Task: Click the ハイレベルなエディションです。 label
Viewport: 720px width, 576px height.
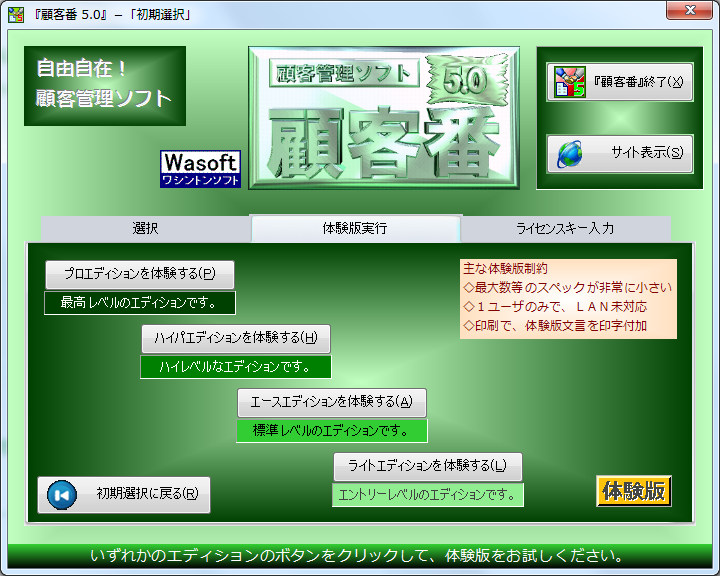Action: pyautogui.click(x=236, y=367)
